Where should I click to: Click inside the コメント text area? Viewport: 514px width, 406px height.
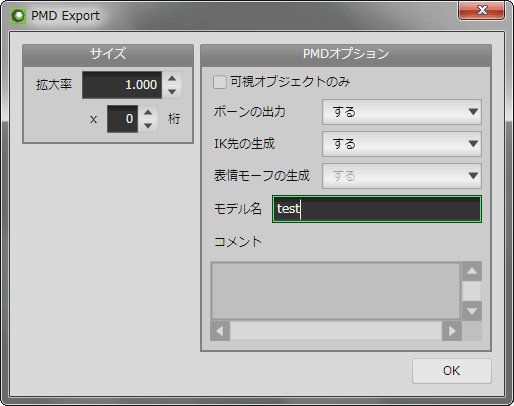pos(336,291)
